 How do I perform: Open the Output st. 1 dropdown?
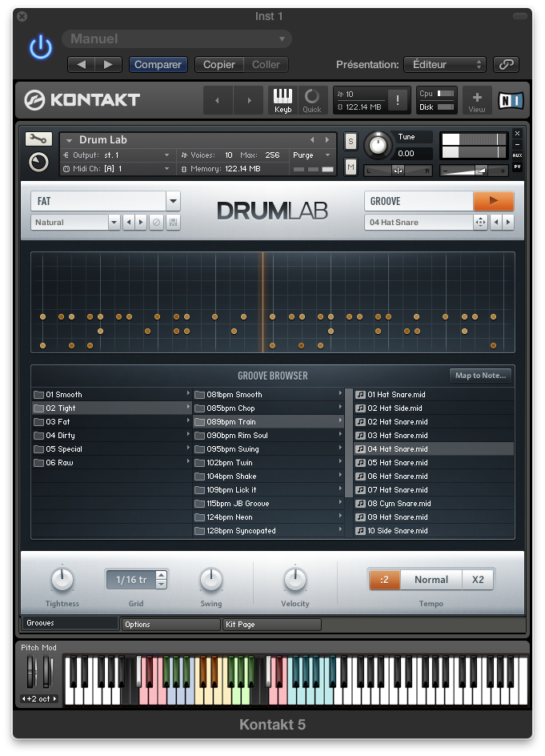(x=116, y=155)
